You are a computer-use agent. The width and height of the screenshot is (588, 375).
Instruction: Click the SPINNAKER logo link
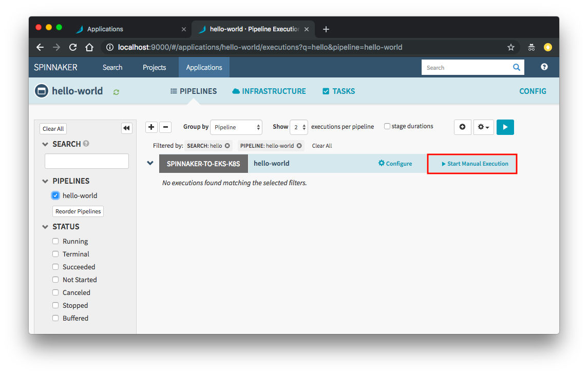[x=55, y=67]
